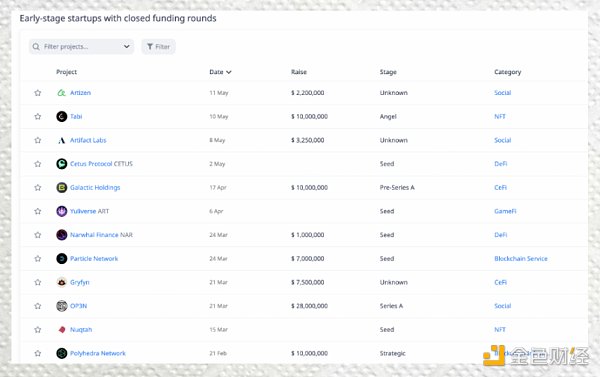
Task: Open the Particle Network project link
Action: [x=94, y=259]
